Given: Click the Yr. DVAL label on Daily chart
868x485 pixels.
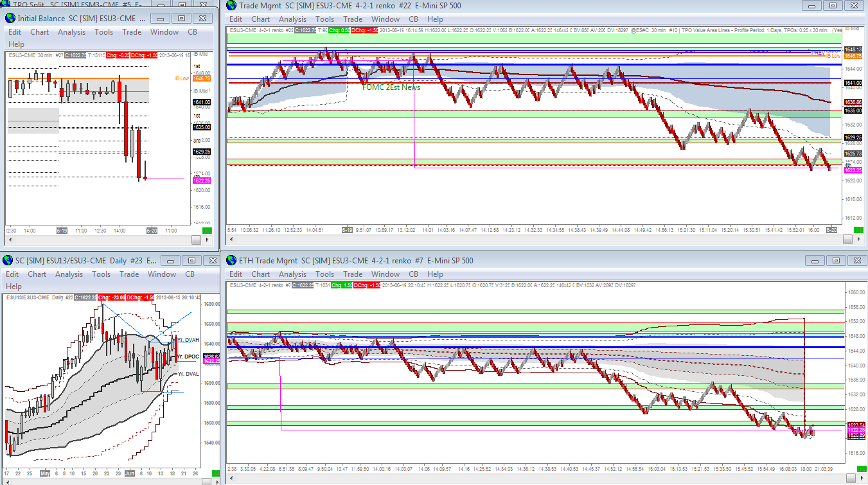Looking at the screenshot, I should (x=188, y=373).
